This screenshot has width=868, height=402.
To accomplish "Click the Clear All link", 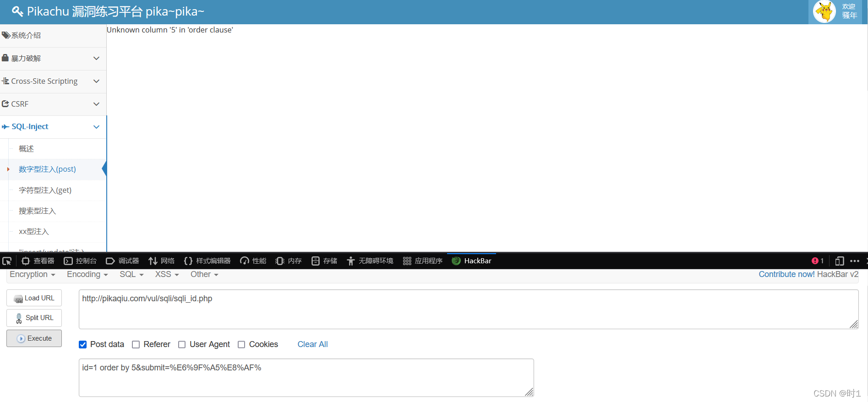I will 313,344.
